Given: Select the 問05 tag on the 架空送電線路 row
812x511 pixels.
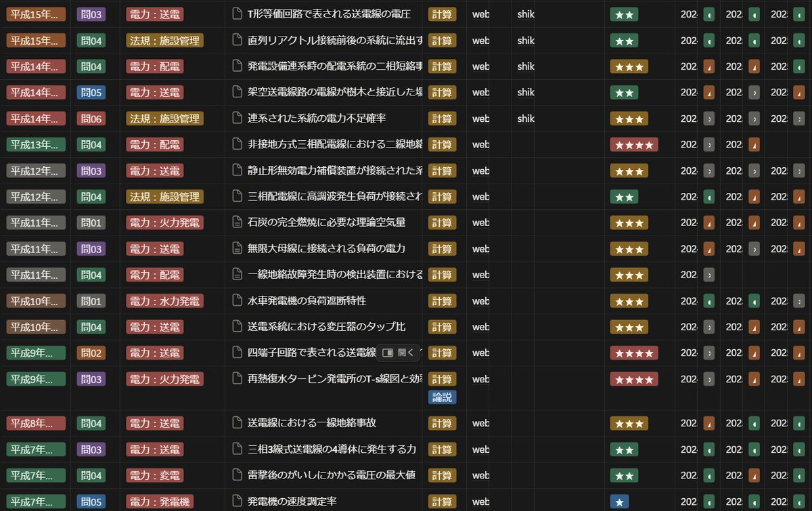Looking at the screenshot, I should coord(91,92).
